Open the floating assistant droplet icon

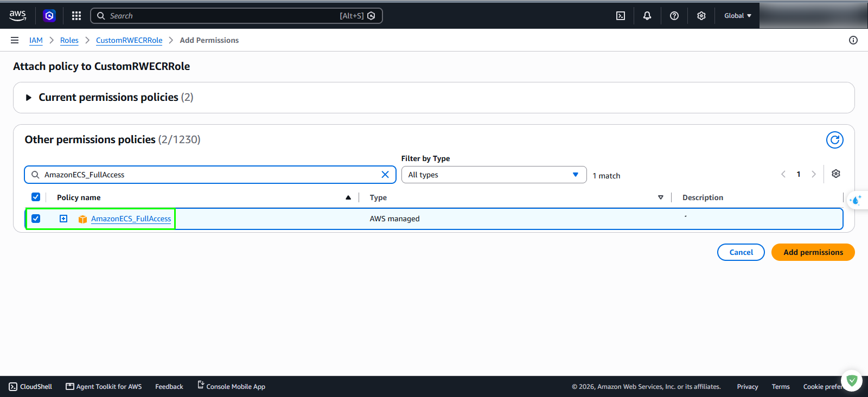tap(856, 200)
